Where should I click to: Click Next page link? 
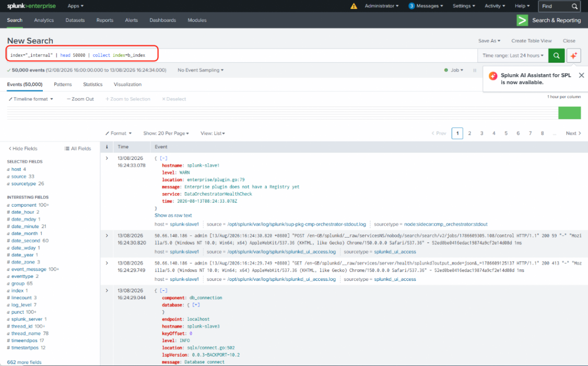coord(573,133)
